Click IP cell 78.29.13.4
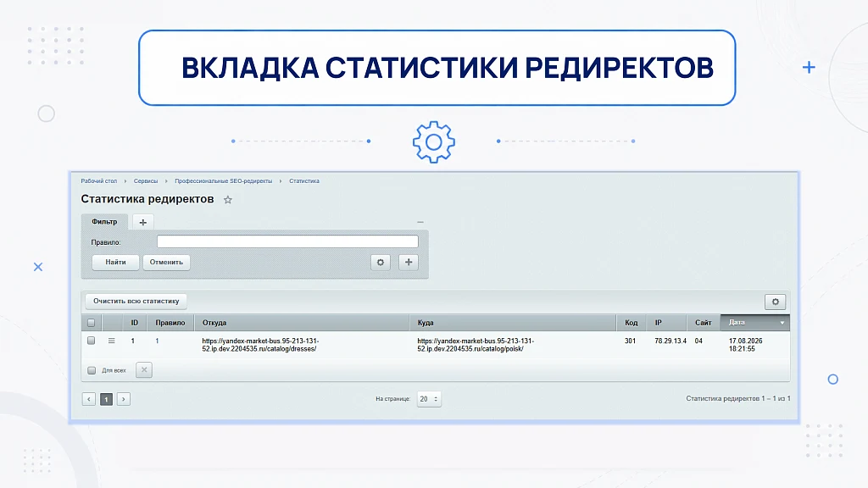Image resolution: width=868 pixels, height=488 pixels. click(x=670, y=341)
